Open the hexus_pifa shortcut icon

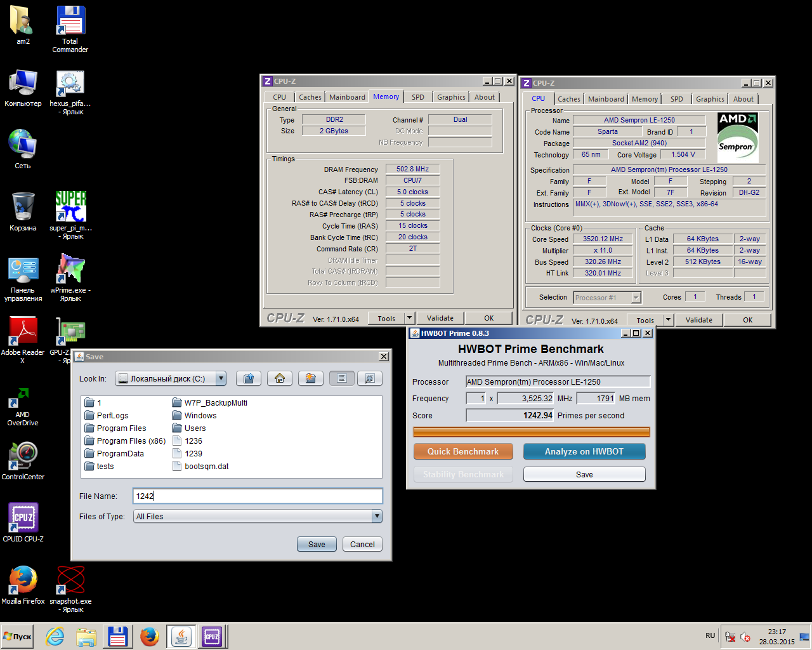click(70, 92)
